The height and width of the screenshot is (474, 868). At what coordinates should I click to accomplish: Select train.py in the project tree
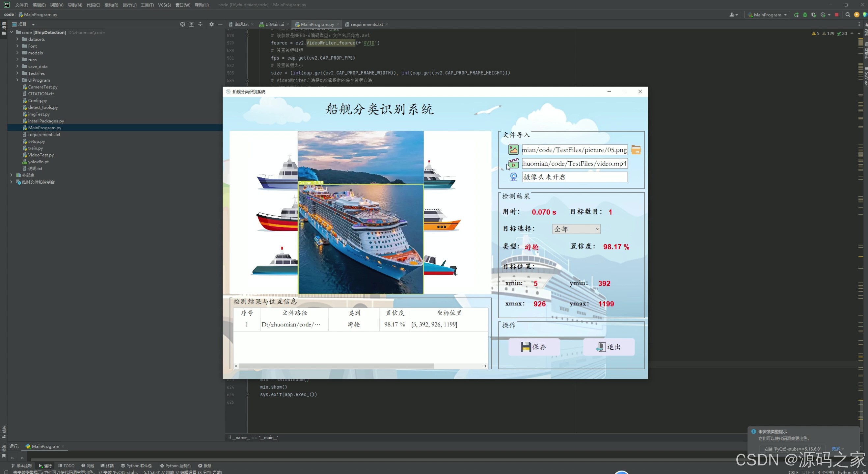(35, 148)
